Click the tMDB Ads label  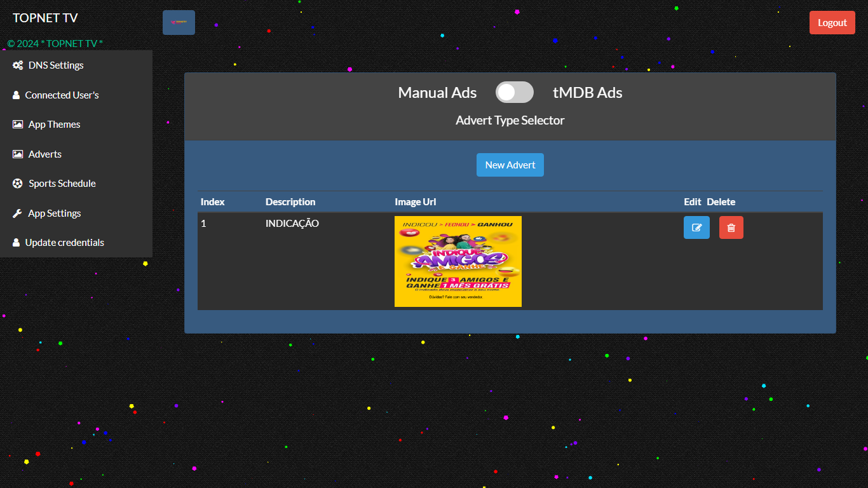point(588,92)
